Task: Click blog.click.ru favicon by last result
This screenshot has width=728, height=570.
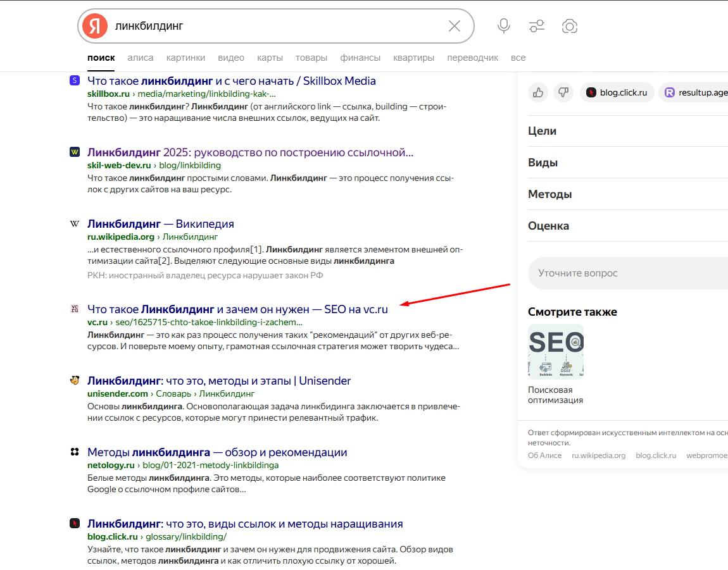Action: (x=74, y=523)
